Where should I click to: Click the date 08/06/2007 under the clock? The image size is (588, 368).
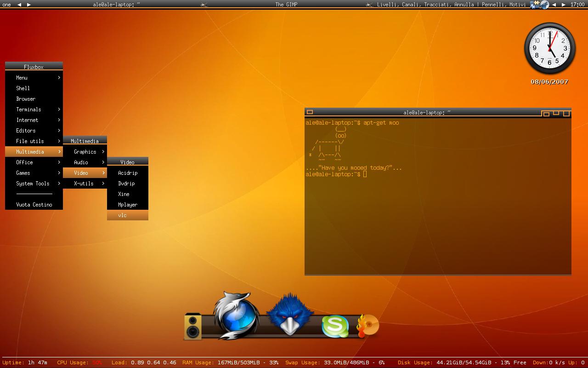(549, 82)
